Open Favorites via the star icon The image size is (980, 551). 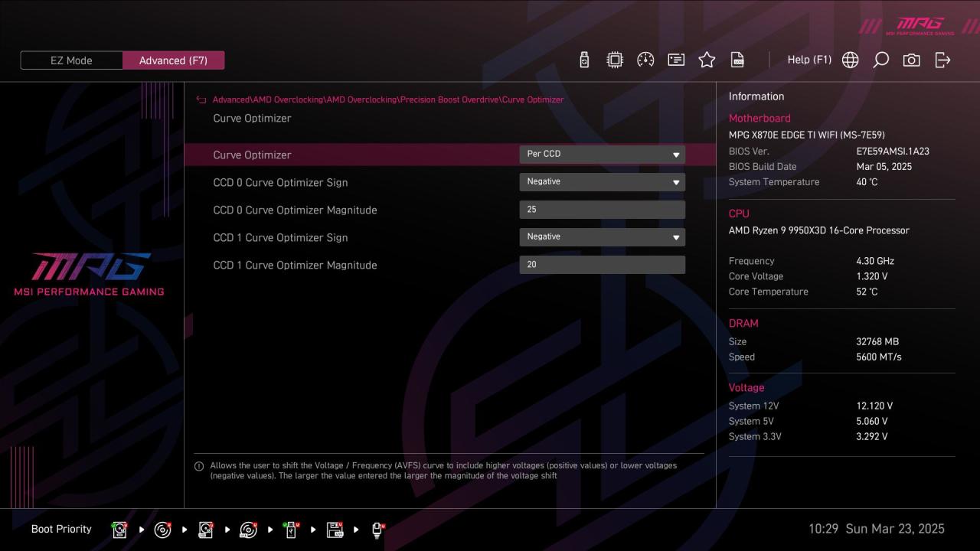click(x=707, y=60)
